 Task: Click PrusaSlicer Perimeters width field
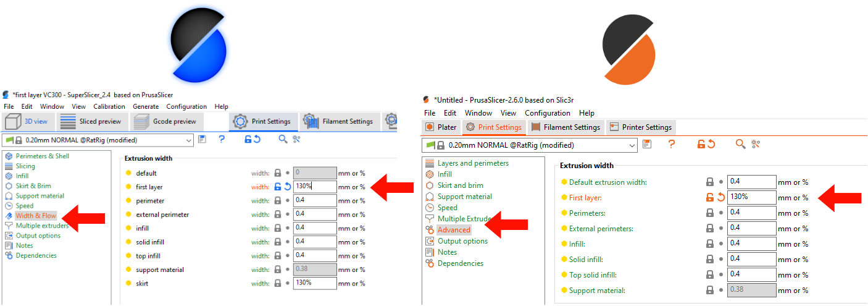click(x=751, y=213)
